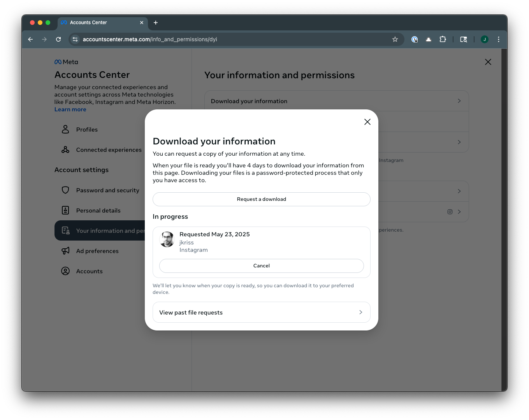Open Connected experiences
This screenshot has height=420, width=529.
coord(100,150)
